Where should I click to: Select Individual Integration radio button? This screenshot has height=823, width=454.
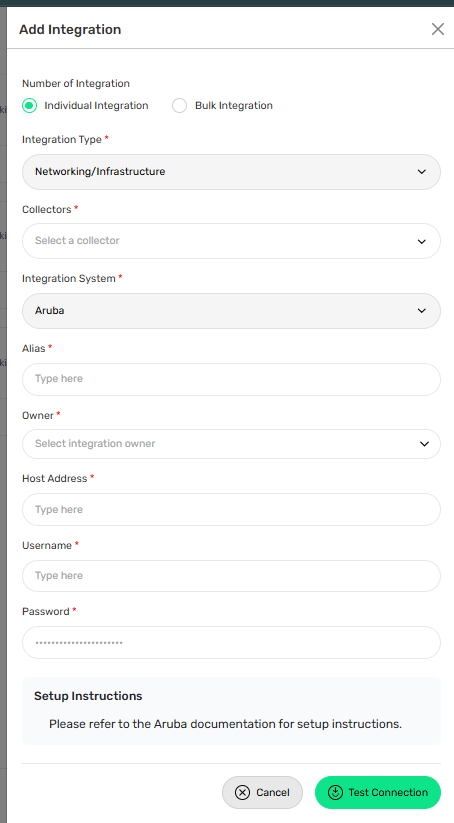pos(29,105)
